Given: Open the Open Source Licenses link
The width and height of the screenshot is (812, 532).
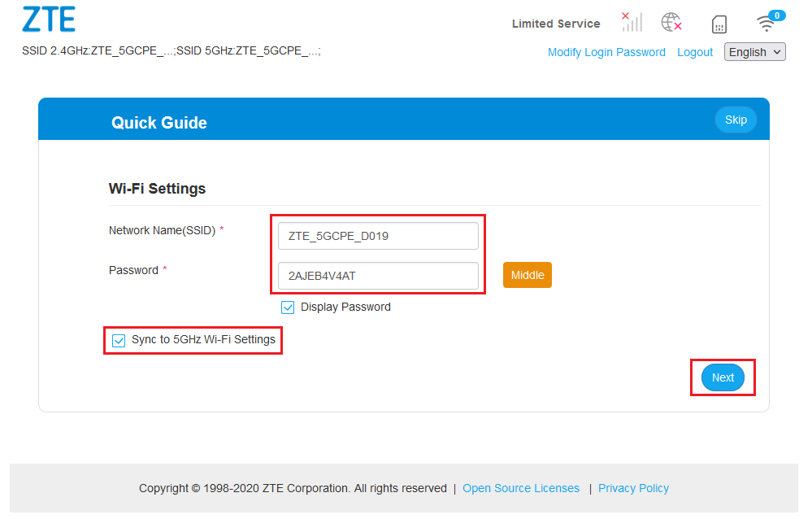Looking at the screenshot, I should [521, 488].
